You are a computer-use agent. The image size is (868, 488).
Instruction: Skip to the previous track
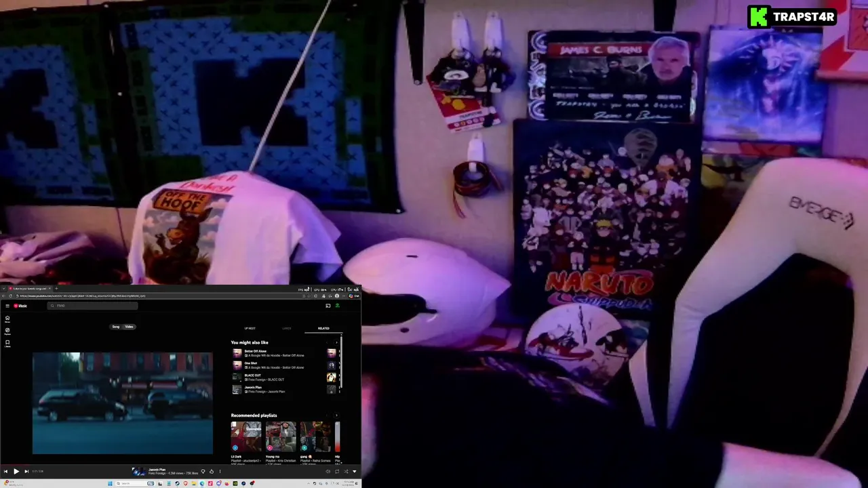pos(5,471)
